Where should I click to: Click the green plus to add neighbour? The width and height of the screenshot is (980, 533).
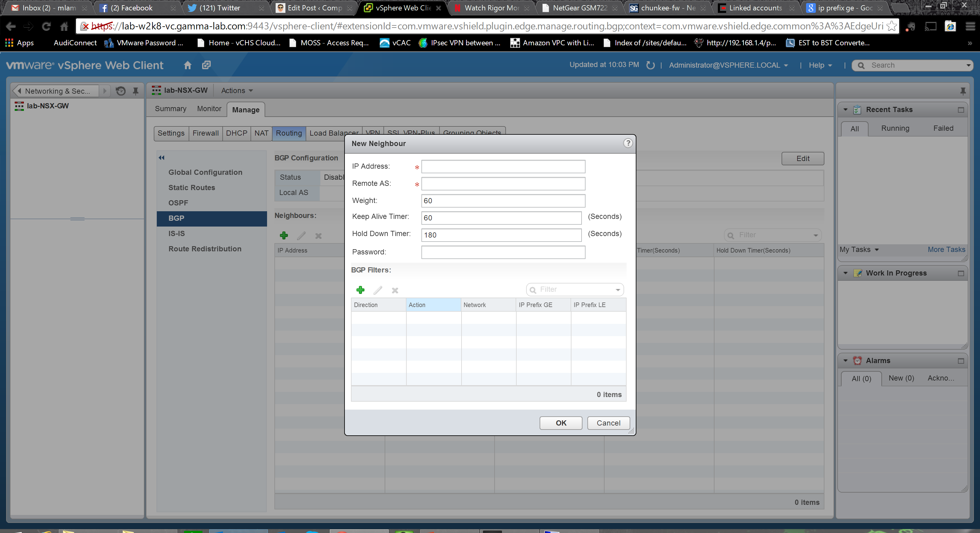pos(284,235)
